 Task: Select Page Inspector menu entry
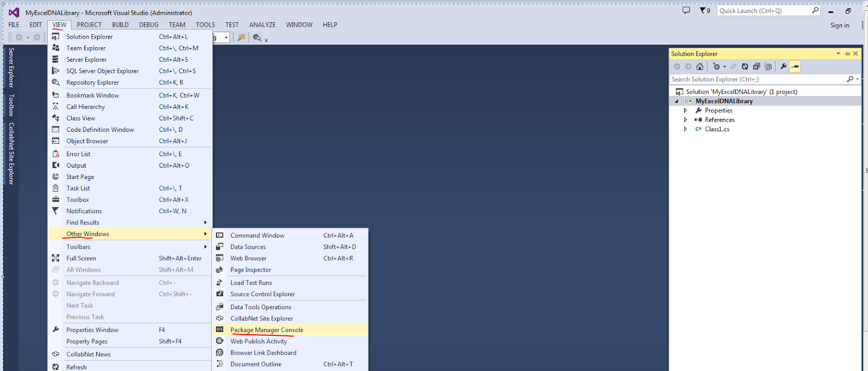coord(290,270)
